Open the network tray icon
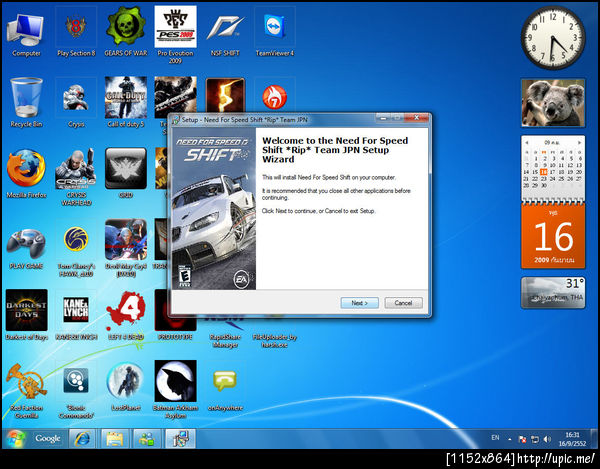 tap(535, 439)
